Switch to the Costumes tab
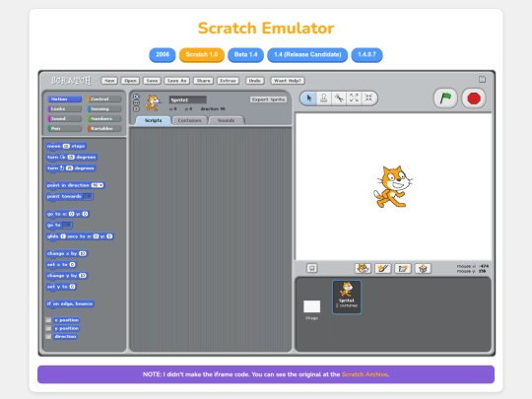The height and width of the screenshot is (399, 532). click(190, 120)
